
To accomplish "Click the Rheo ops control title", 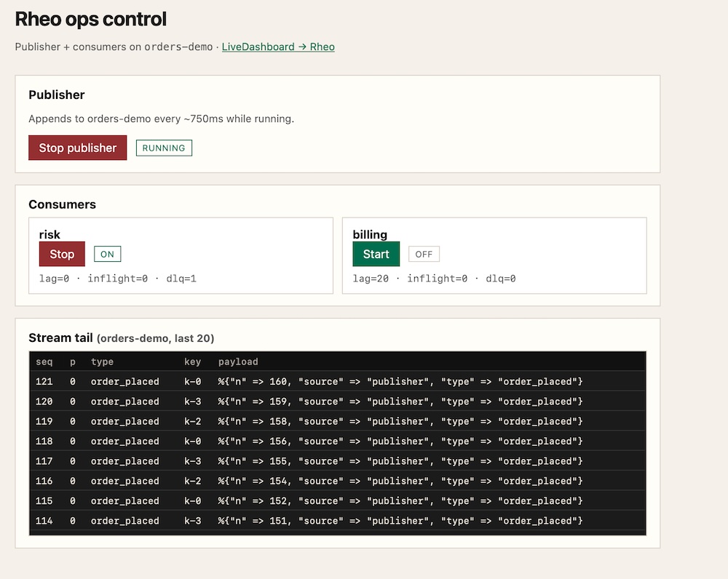I will (90, 19).
